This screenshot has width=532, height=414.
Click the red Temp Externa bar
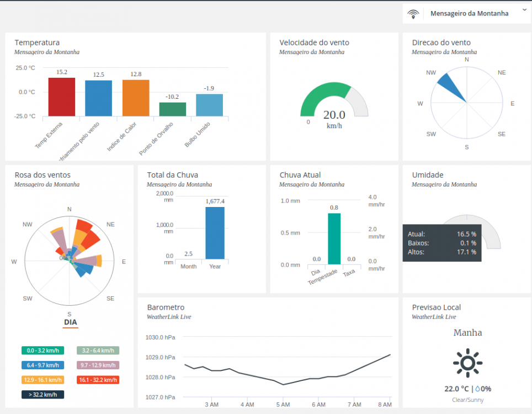pos(61,97)
